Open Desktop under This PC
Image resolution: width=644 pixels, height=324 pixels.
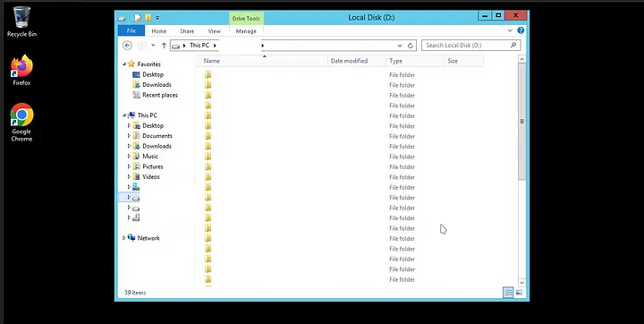point(153,125)
